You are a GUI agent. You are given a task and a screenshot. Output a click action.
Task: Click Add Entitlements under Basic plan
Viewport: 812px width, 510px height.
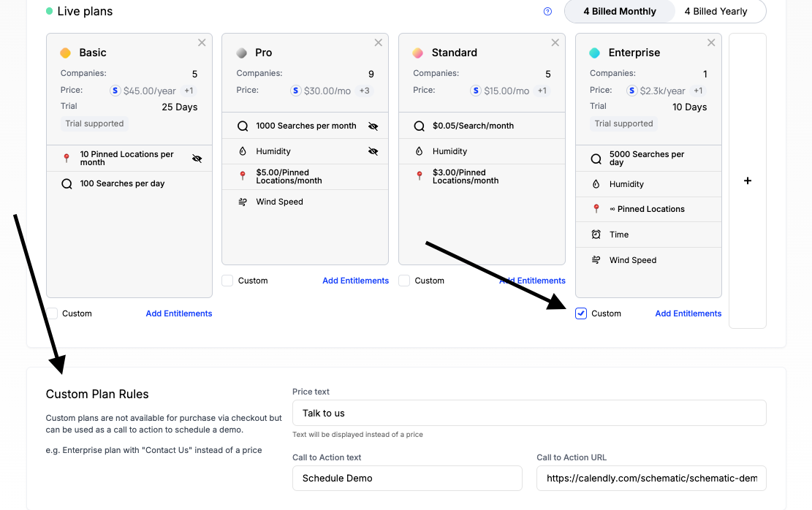pos(179,313)
